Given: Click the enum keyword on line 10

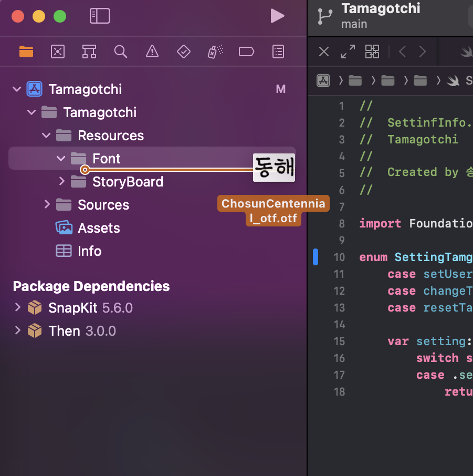Looking at the screenshot, I should pyautogui.click(x=373, y=257).
